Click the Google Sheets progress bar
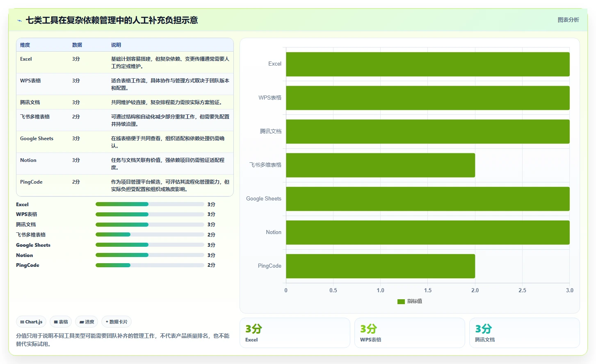Viewport: 596px width, 364px height. [150, 245]
